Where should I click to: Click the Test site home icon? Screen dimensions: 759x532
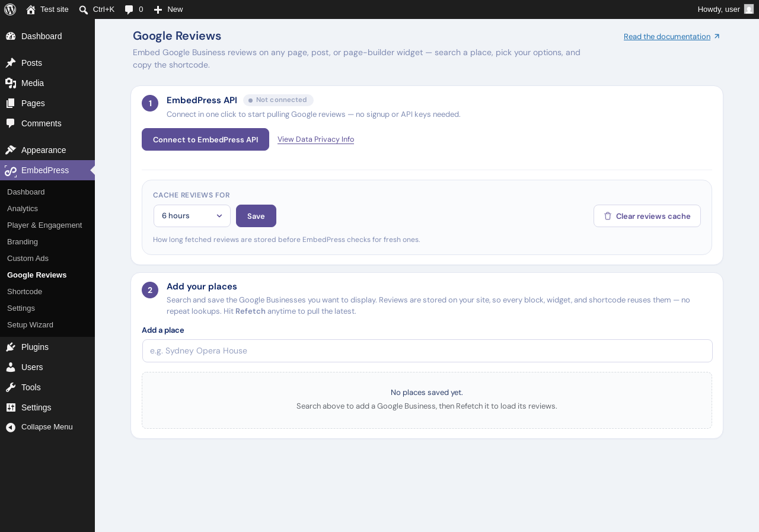click(31, 9)
